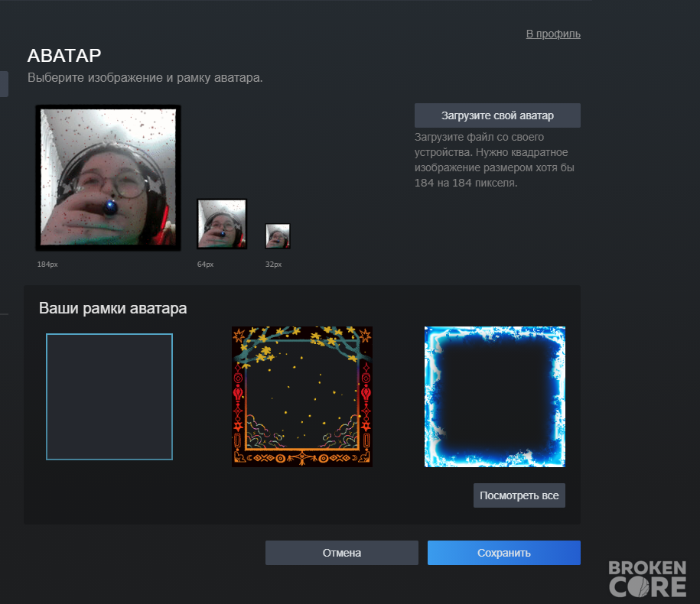Save avatar with the «Сохранить» button
This screenshot has width=700, height=604.
tap(504, 553)
